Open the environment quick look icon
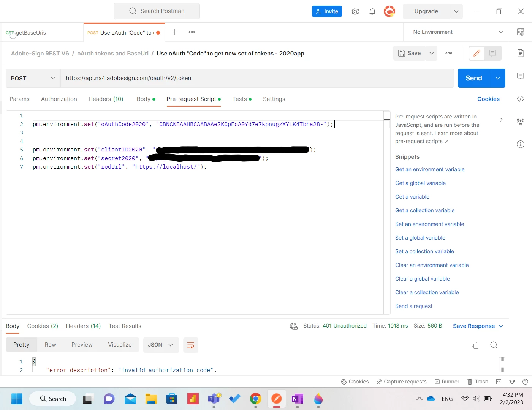Screen dimensions: 532x410 [x=521, y=32]
